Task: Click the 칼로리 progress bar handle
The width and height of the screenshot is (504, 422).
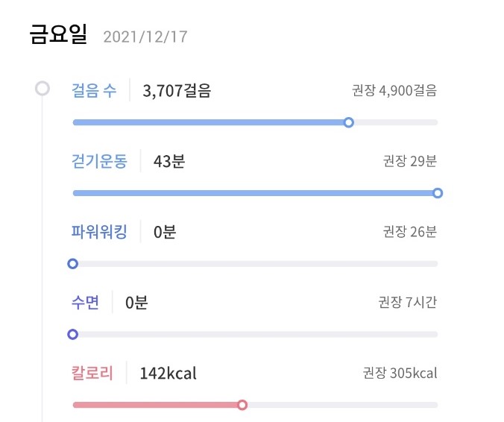Action: click(x=242, y=405)
